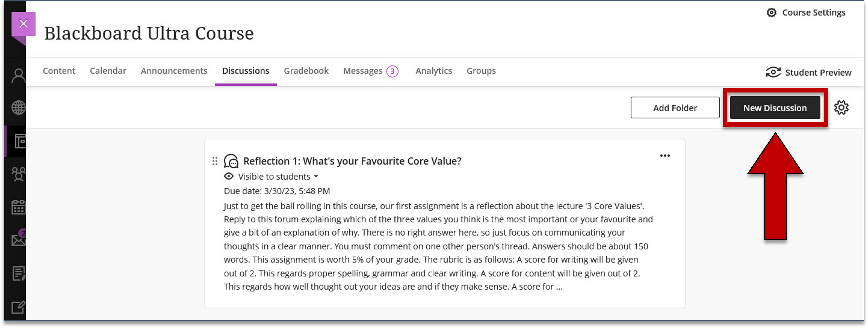Screen dimensions: 868x328
Task: Open the sidebar Tools pencil icon
Action: [x=19, y=307]
